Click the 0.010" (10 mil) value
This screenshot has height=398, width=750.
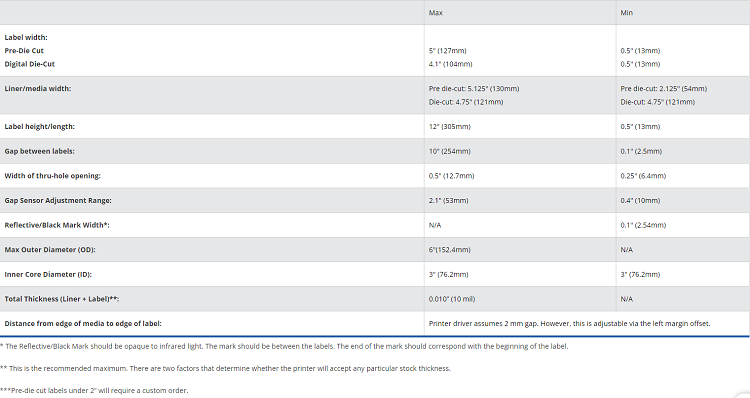(x=452, y=299)
